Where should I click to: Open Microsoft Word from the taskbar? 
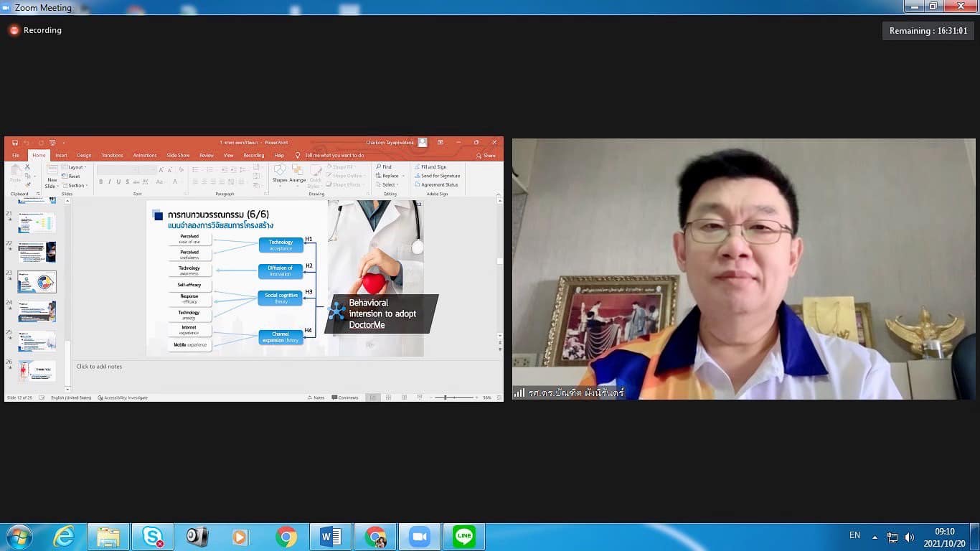pos(330,537)
